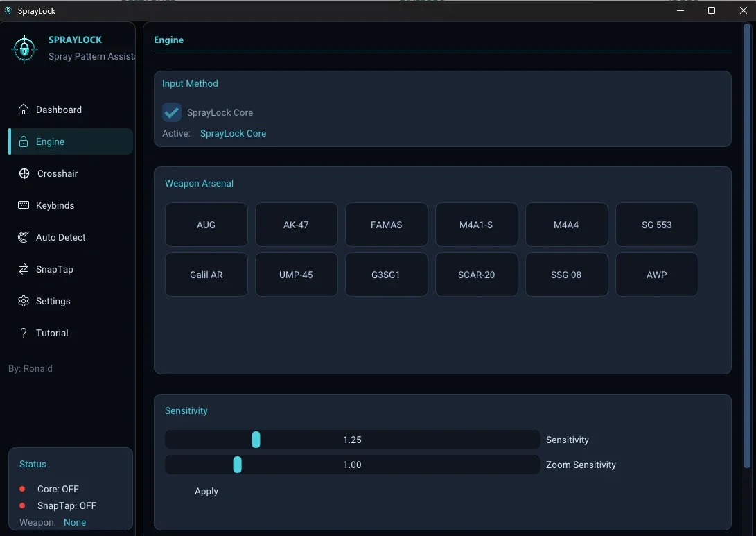Click the Engine lock icon in sidebar

pos(24,141)
